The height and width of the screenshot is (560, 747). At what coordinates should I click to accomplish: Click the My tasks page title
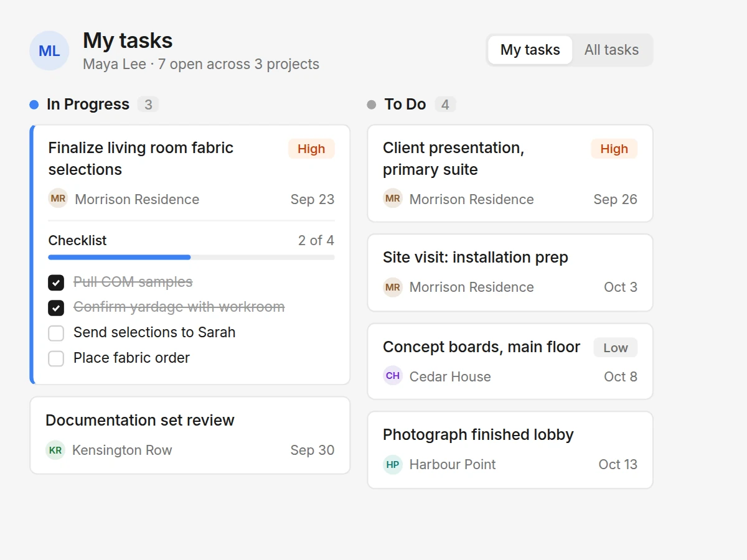point(128,40)
